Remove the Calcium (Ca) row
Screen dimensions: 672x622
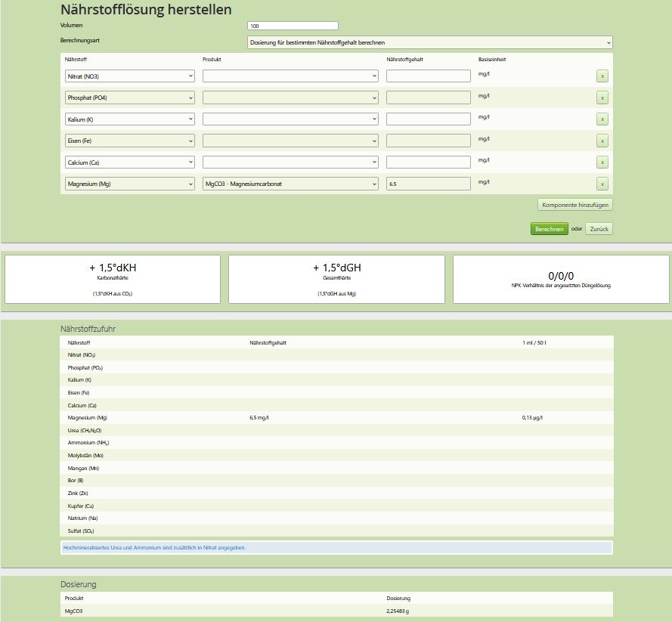point(602,162)
